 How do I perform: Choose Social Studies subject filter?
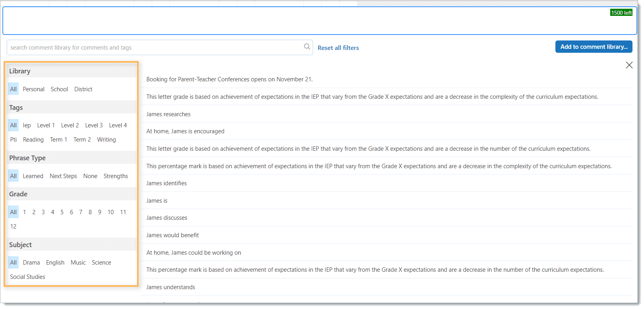(27, 277)
